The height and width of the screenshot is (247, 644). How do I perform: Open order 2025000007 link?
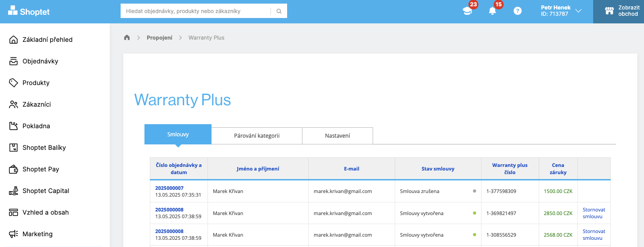[169, 188]
